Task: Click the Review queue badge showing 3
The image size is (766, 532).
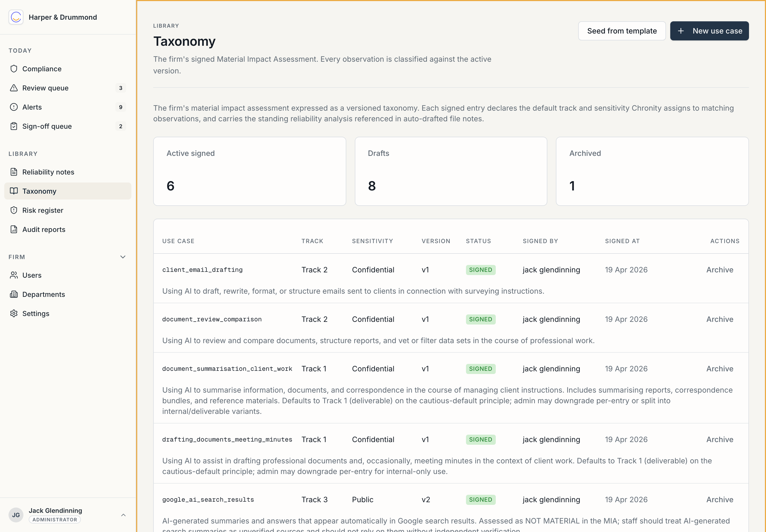Action: point(121,88)
